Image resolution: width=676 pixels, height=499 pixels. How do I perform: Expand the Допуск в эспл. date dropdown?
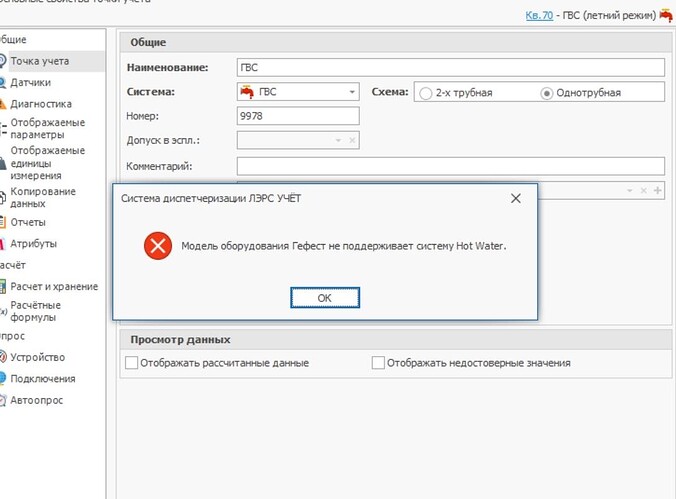(x=338, y=141)
